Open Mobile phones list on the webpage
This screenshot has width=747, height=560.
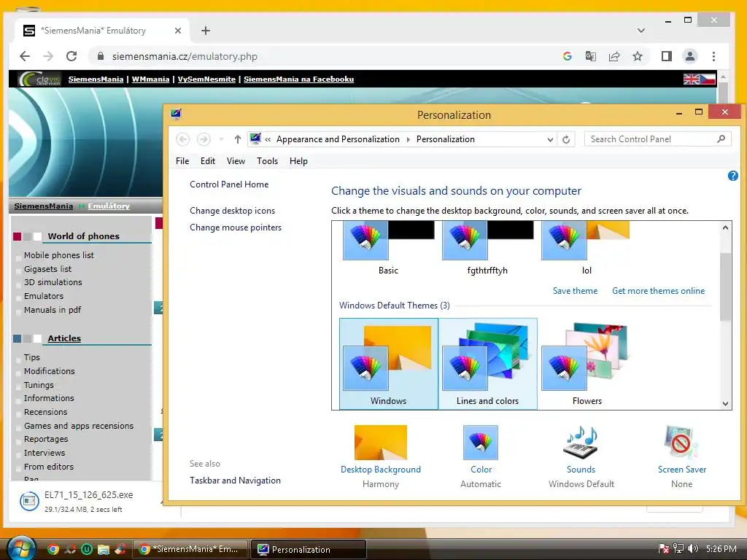click(x=59, y=254)
